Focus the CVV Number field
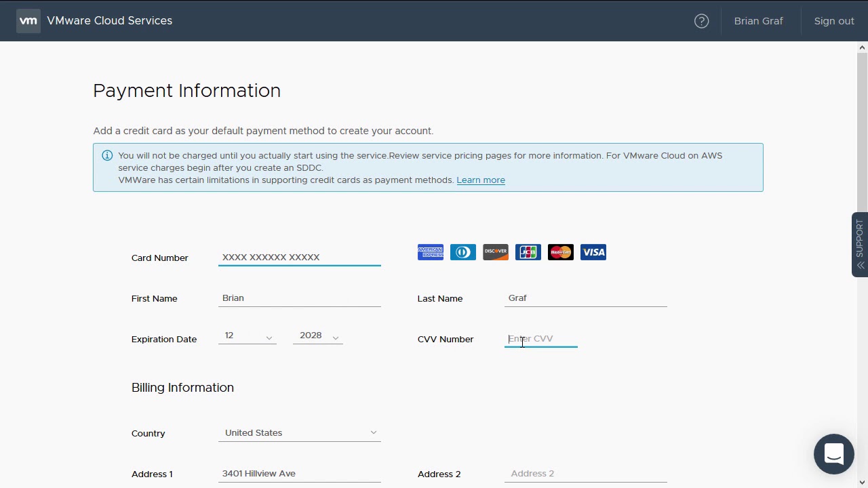Viewport: 868px width, 488px height. (x=540, y=339)
